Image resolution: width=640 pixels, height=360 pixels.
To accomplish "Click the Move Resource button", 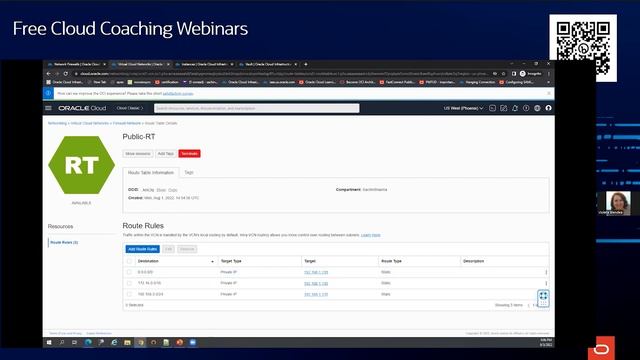I will [138, 154].
